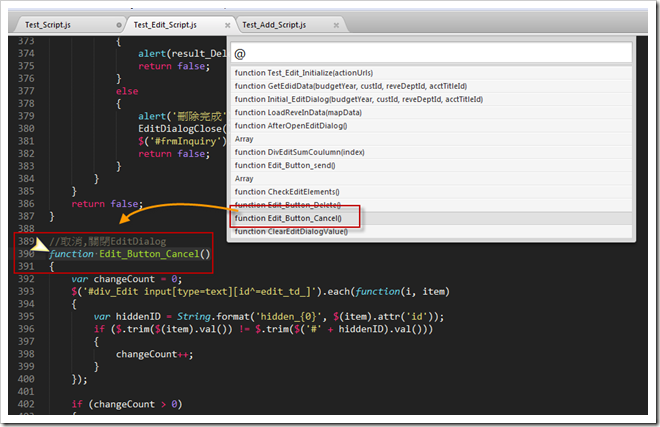Screen dimensions: 660x427
Task: Close the Test_Add_Script.js tab
Action: point(336,25)
